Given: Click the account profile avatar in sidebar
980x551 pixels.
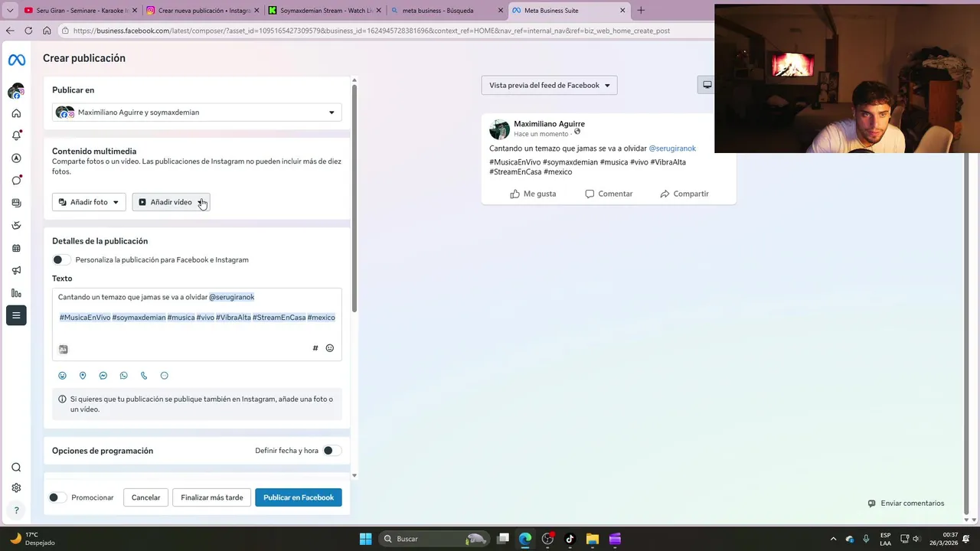Looking at the screenshot, I should coord(16,91).
